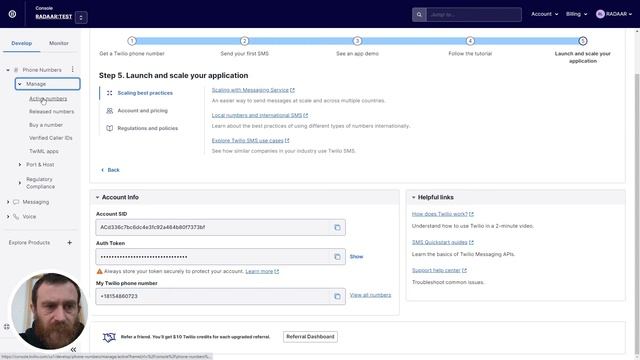This screenshot has height=360, width=640.
Task: Select Account and pricing tab
Action: pos(142,111)
